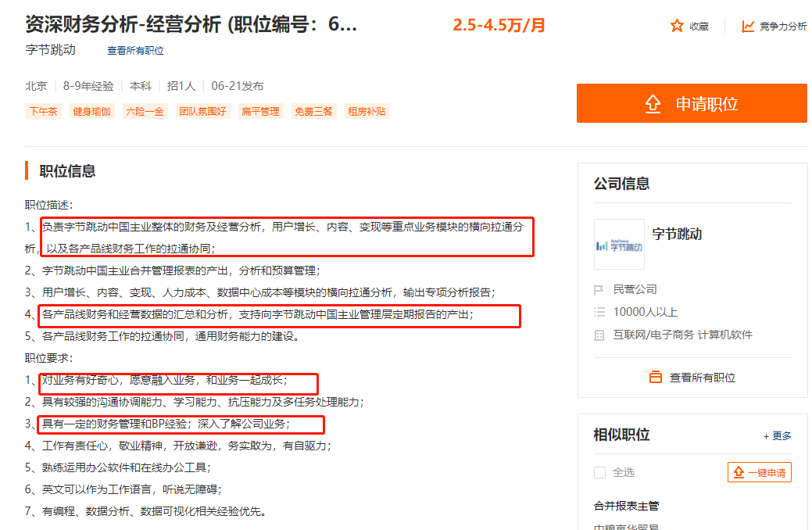812x530 pixels.
Task: Click the line starting 熟练运用办公软件
Action: (118, 467)
